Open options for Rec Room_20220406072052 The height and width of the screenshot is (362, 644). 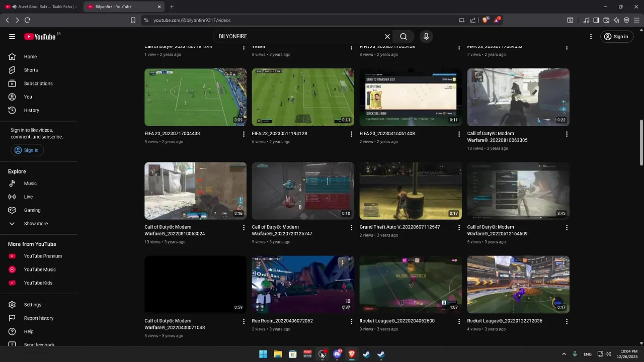pos(352,321)
